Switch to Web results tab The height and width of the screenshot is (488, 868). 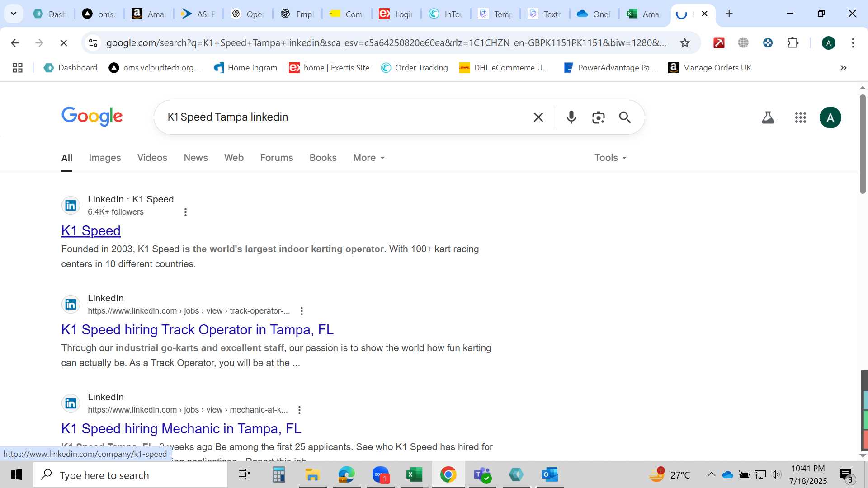click(x=234, y=158)
